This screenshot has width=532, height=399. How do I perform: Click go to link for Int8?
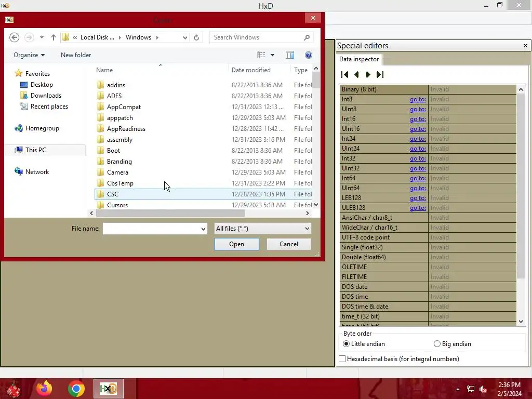[x=418, y=99]
